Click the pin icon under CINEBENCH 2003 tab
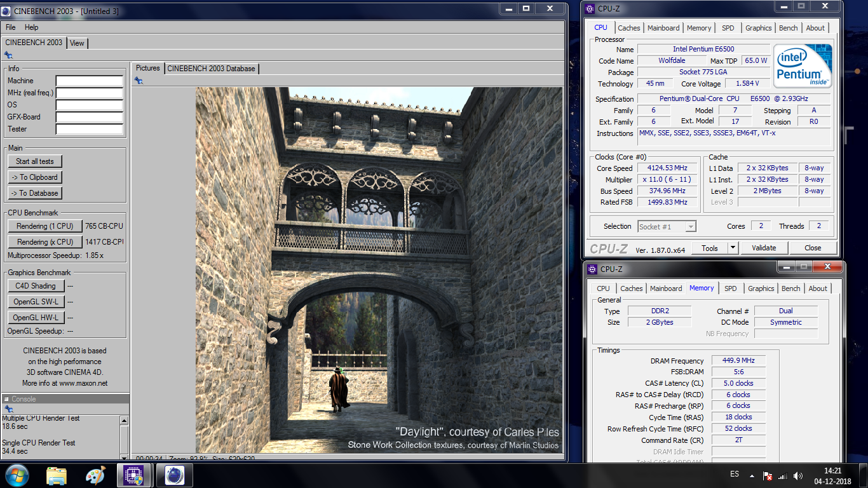 (8, 55)
